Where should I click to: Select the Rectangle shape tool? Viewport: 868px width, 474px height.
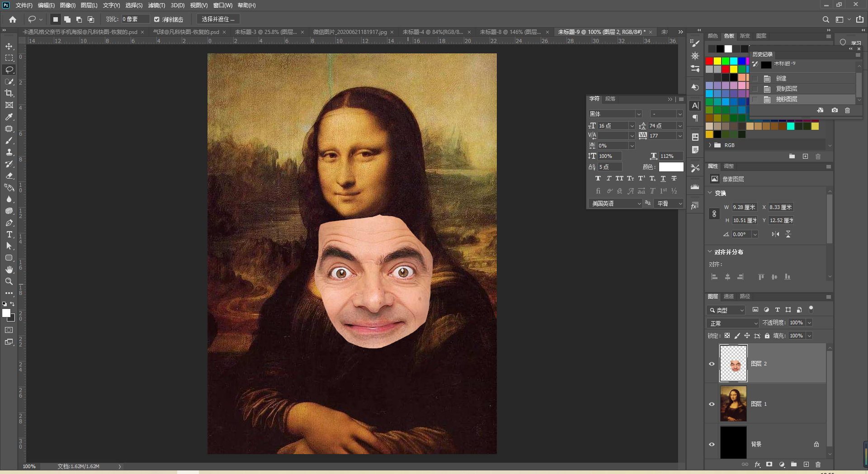[x=9, y=258]
